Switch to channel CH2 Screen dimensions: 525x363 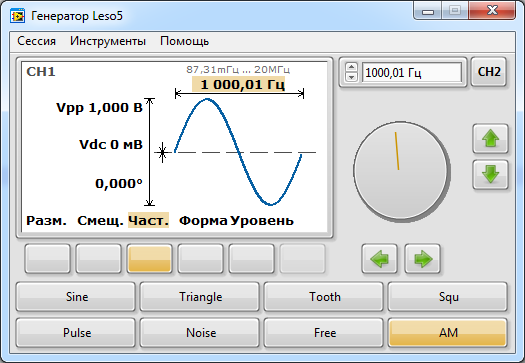[x=489, y=72]
